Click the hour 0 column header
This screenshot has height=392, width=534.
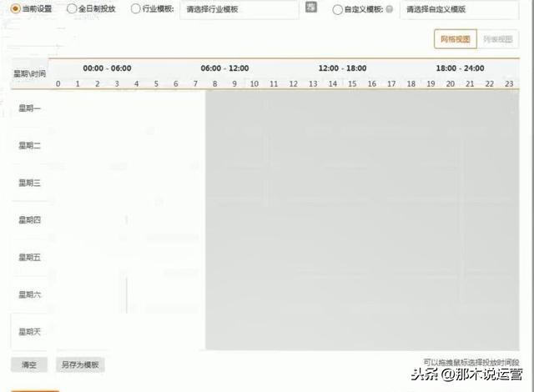[x=58, y=83]
